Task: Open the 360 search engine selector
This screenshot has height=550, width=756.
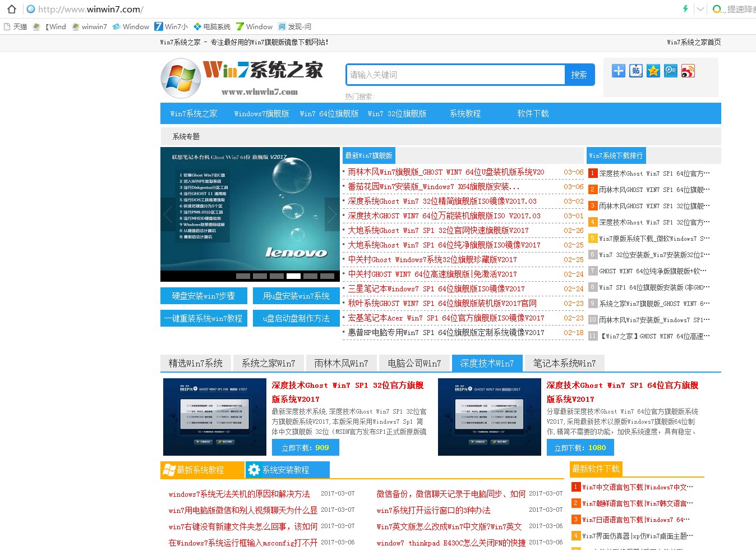Action: (x=718, y=9)
